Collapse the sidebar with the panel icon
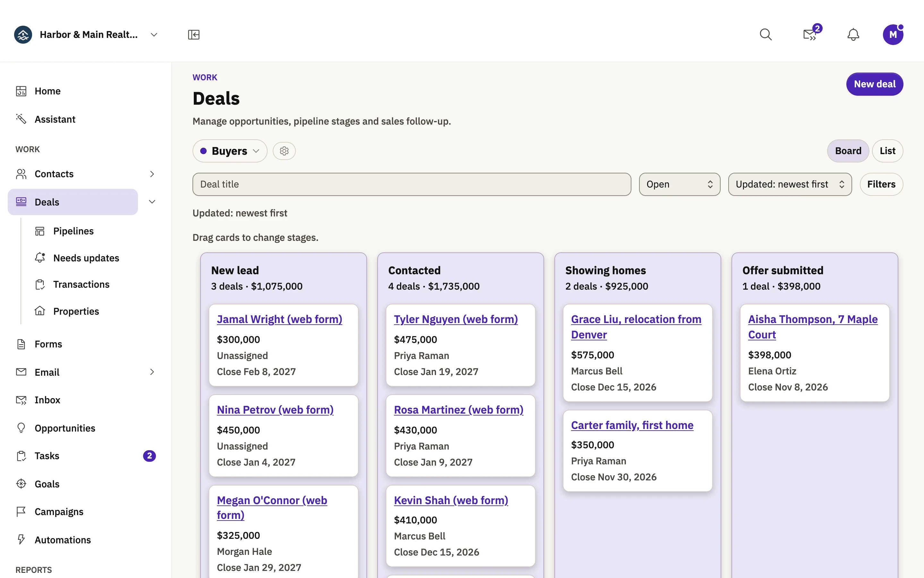Screen dimensions: 924x578 click(193, 35)
